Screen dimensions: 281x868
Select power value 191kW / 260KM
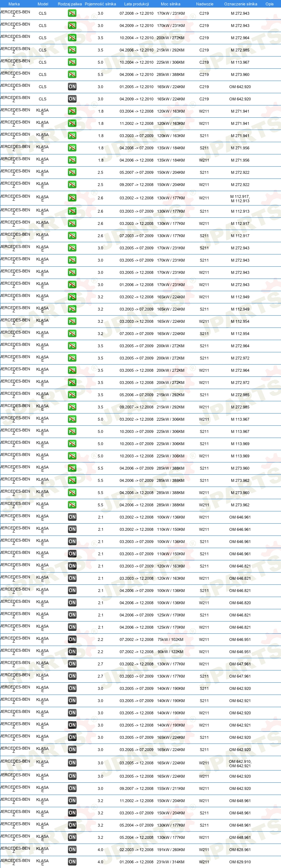171,850
